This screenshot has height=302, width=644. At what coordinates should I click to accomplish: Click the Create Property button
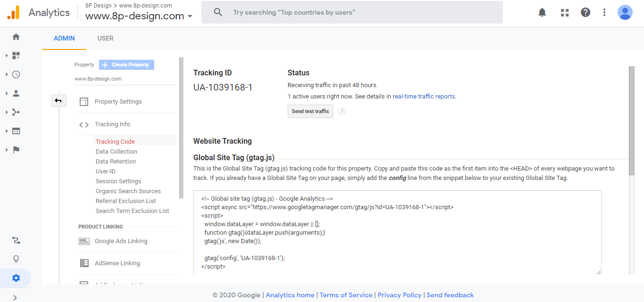[x=126, y=65]
